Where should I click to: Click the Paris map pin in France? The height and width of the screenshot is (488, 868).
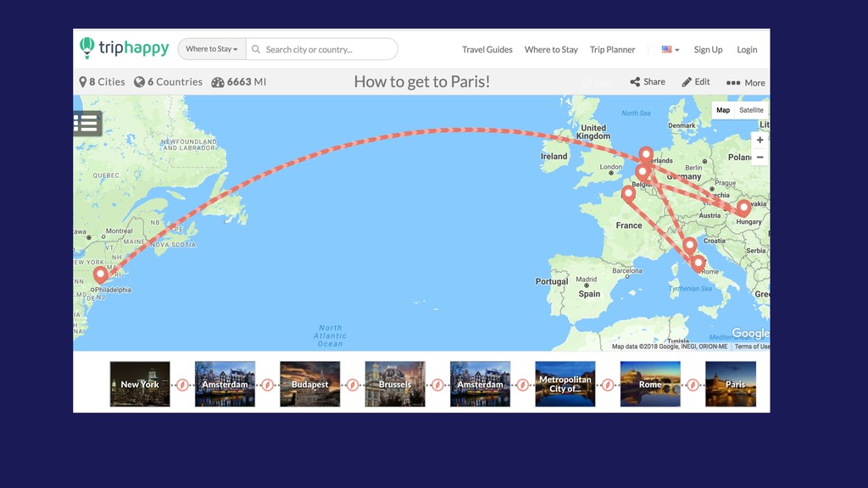pyautogui.click(x=628, y=194)
